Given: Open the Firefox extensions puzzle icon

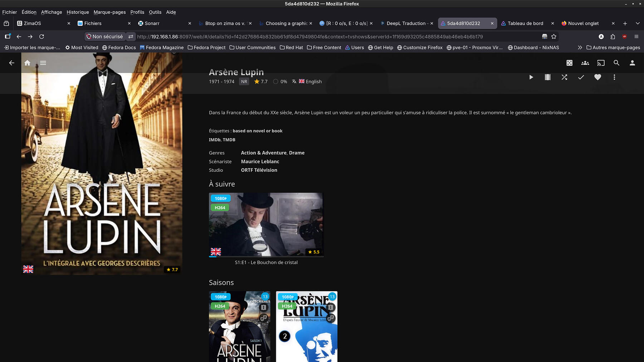Looking at the screenshot, I should click(613, 36).
